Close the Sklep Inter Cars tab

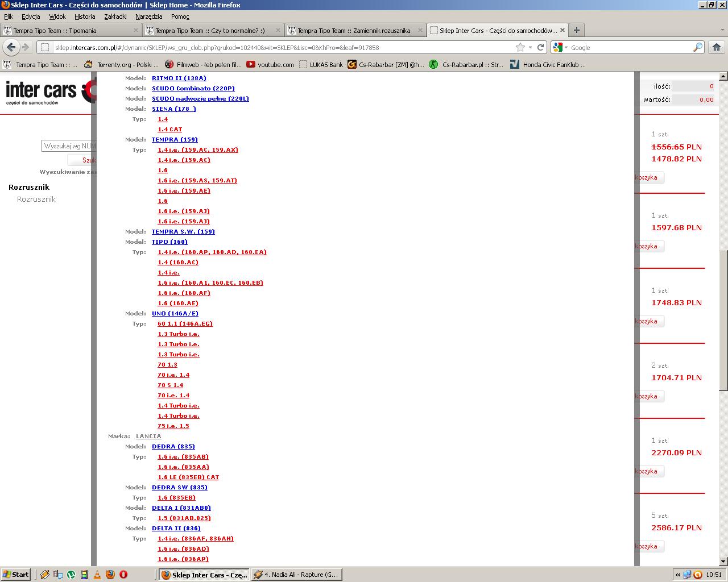pos(562,30)
